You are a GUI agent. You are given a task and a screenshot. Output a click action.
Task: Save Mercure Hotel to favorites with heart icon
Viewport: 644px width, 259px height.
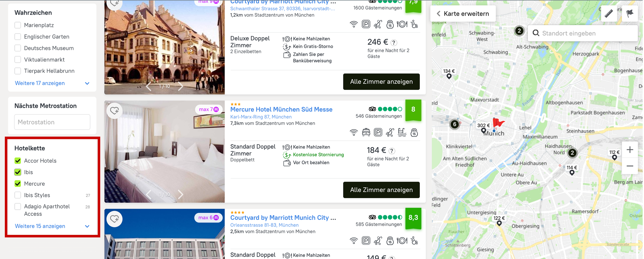(x=115, y=111)
